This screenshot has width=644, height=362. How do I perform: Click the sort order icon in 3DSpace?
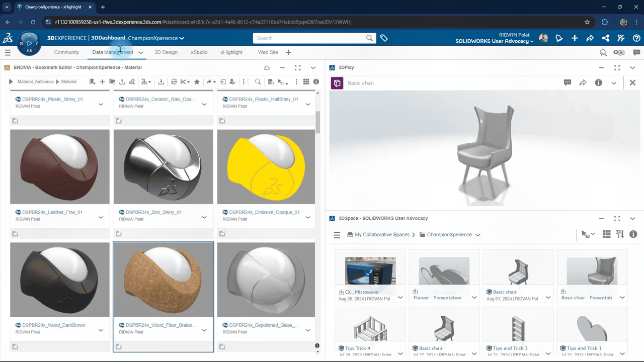coord(620,234)
